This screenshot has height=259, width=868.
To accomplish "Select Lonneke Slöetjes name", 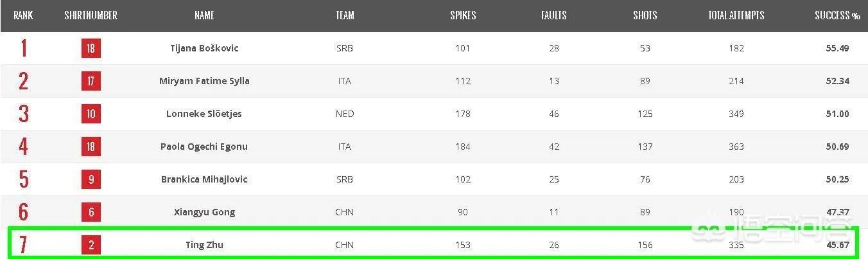I will point(204,114).
